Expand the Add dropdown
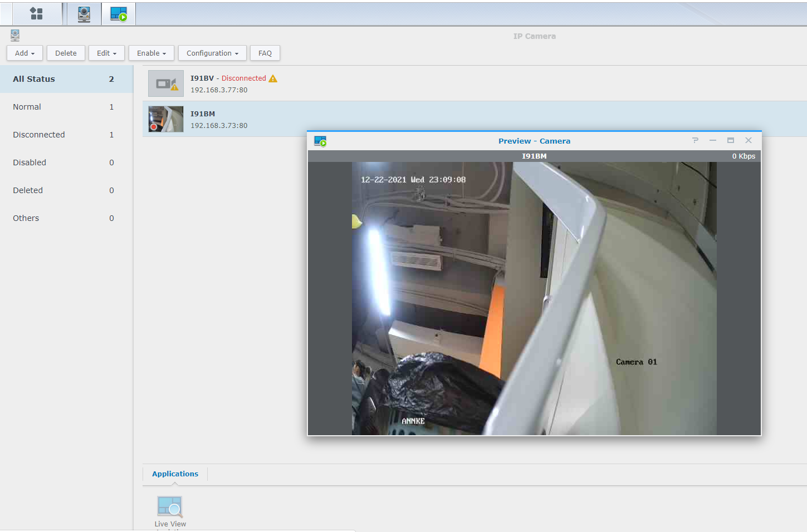 point(25,53)
